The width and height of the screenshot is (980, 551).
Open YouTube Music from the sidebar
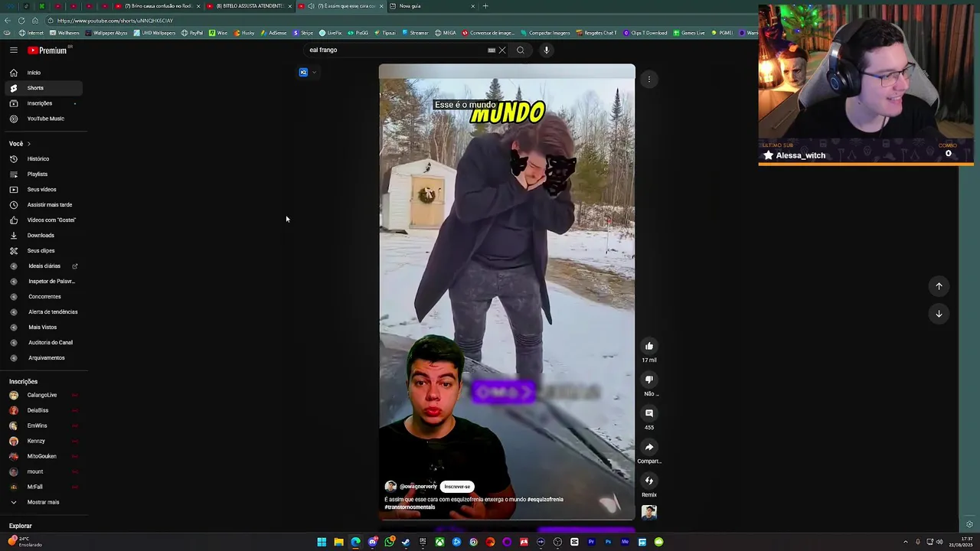pos(44,119)
